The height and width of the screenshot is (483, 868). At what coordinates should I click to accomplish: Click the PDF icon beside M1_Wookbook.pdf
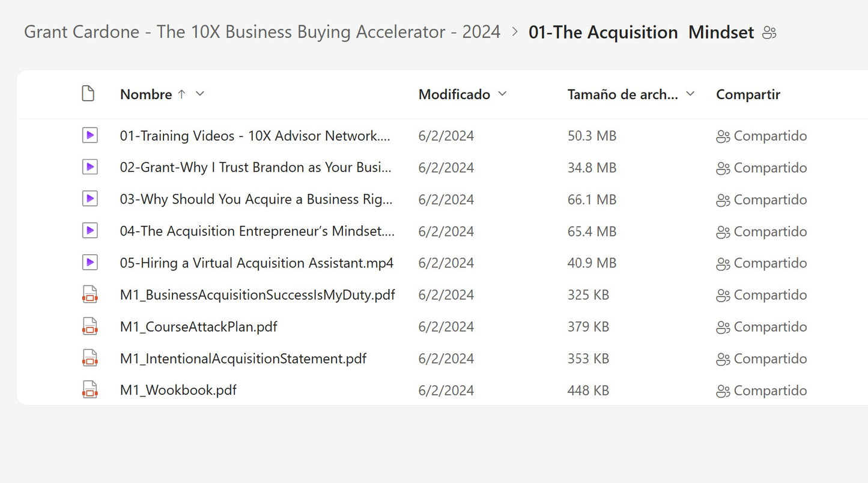(90, 390)
